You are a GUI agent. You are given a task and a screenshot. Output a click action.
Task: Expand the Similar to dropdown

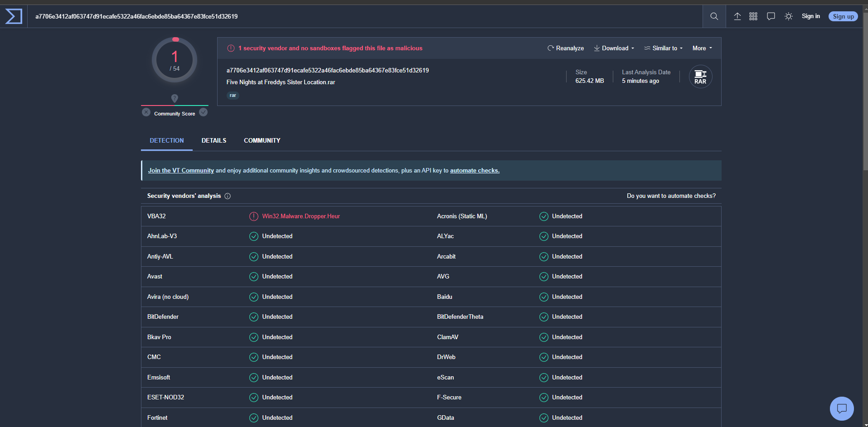(x=664, y=48)
